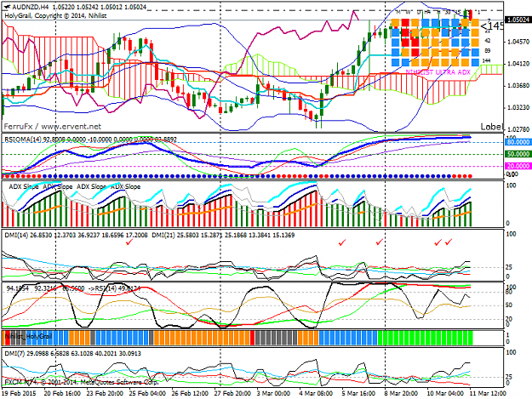Viewport: 532px width, 399px height.
Task: Click the 8 Mar 20:00 time label
Action: point(401,394)
